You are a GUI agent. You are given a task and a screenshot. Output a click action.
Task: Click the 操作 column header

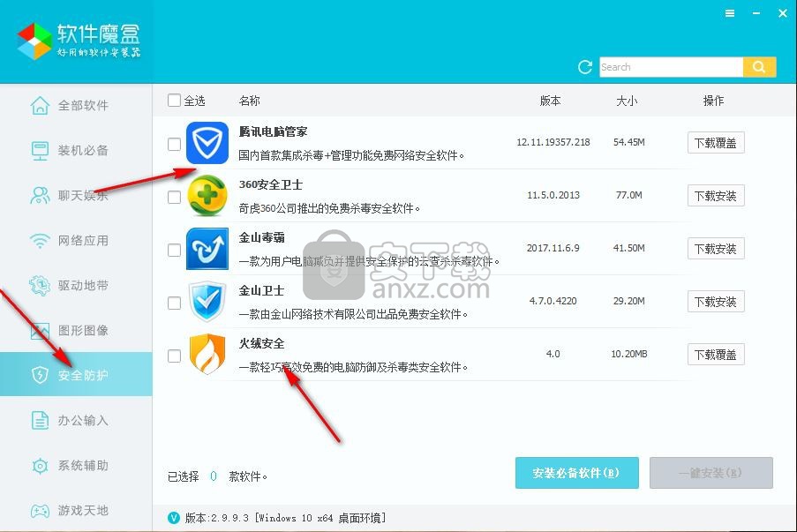[713, 101]
